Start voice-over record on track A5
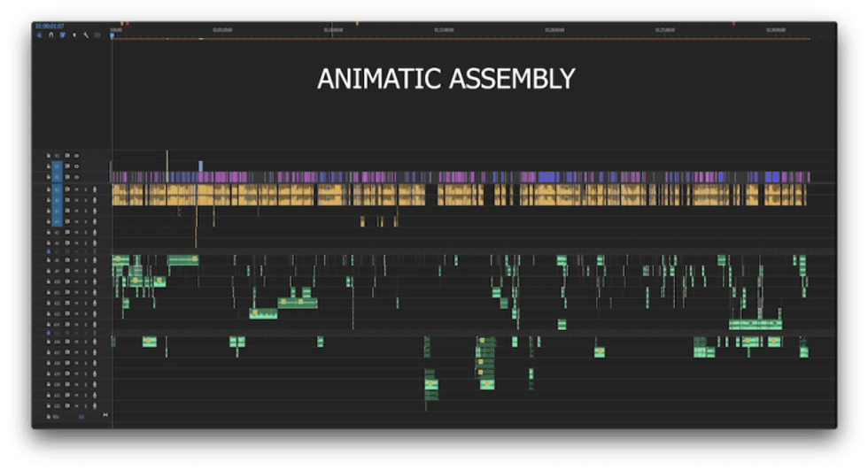 pyautogui.click(x=95, y=232)
